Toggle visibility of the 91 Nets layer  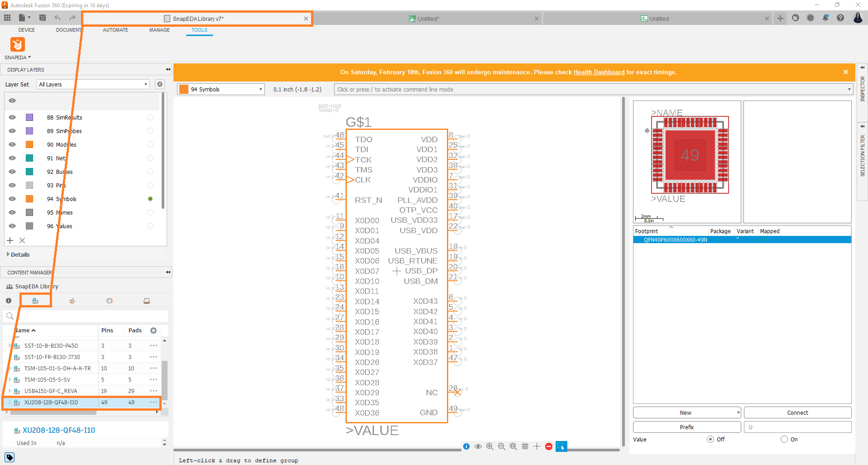tap(12, 158)
